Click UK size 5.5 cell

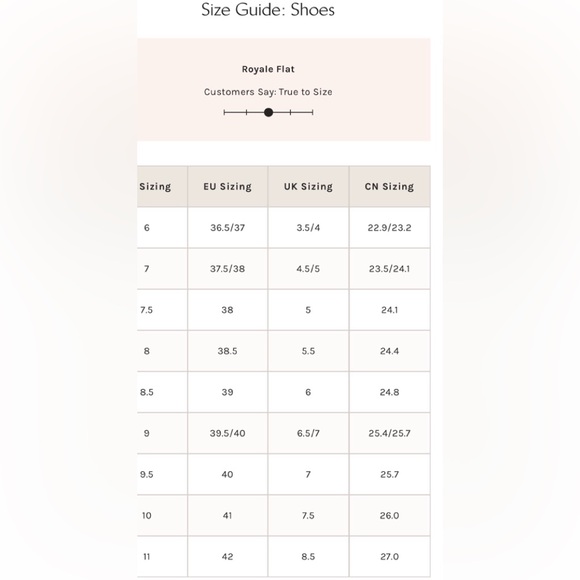pos(308,351)
